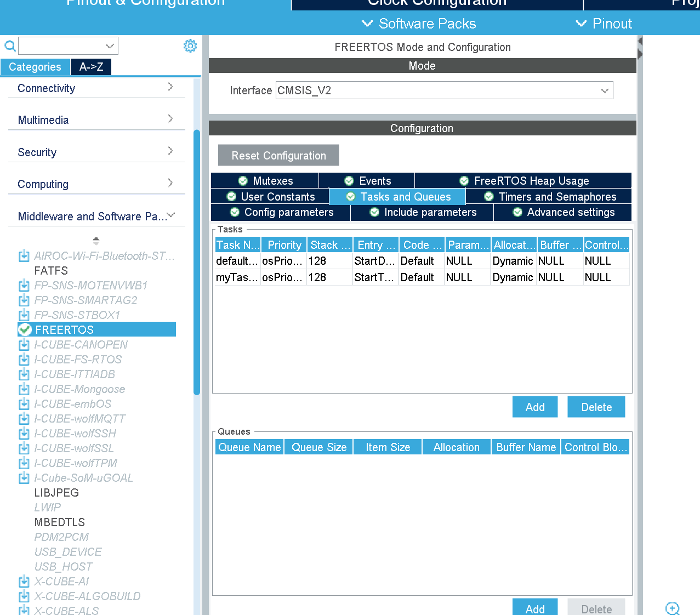Click download icon next to I-CUBE-wolfSSL
The image size is (700, 615).
pos(24,448)
